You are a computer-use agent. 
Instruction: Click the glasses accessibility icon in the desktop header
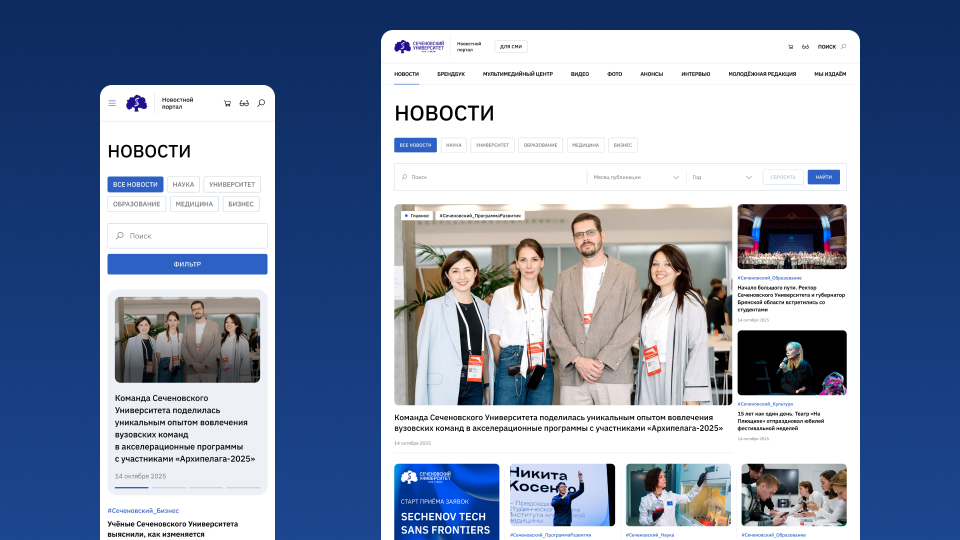click(805, 47)
